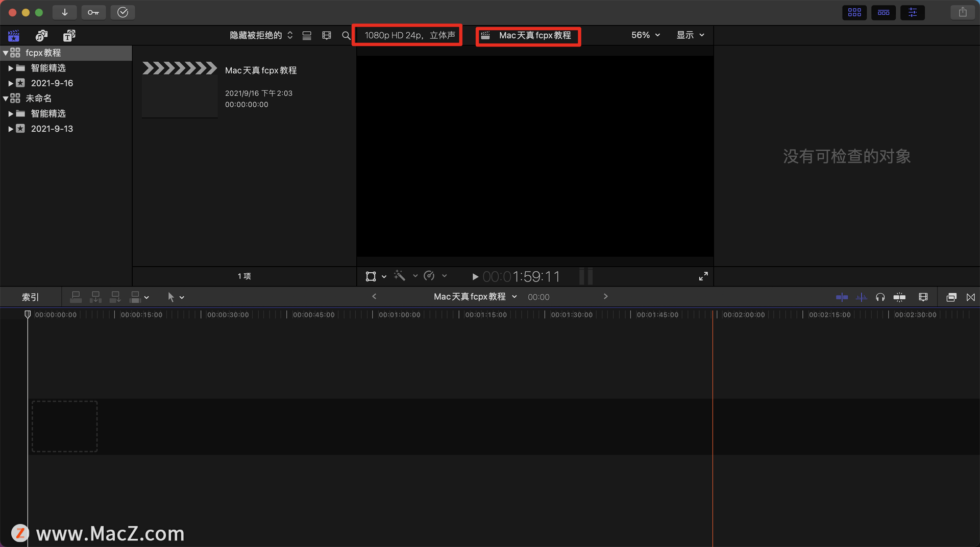Open the 56% viewer zoom dropdown
Image resolution: width=980 pixels, height=547 pixels.
click(646, 35)
